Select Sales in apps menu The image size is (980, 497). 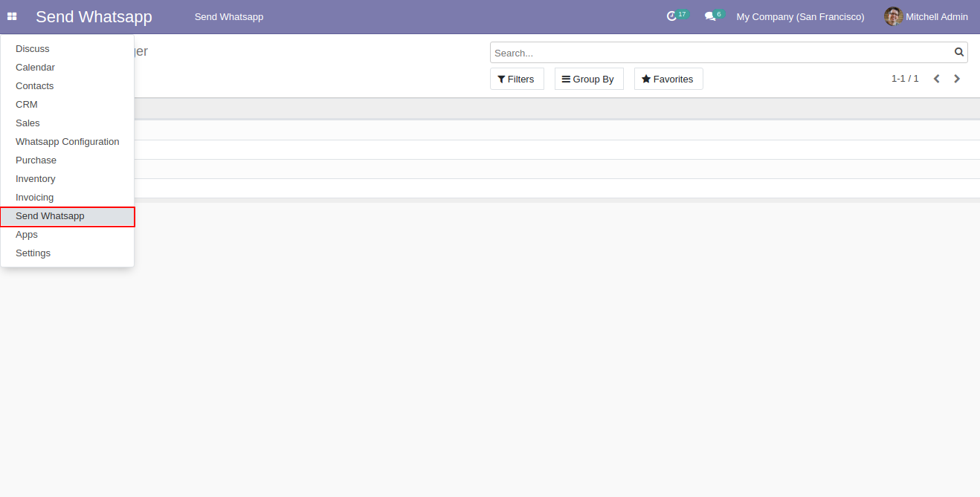click(x=67, y=123)
